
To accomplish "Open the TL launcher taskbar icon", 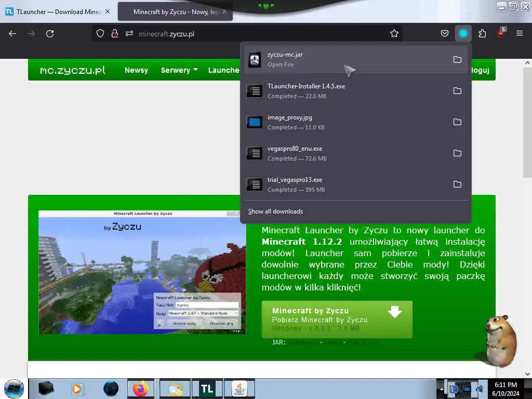I will 207,389.
